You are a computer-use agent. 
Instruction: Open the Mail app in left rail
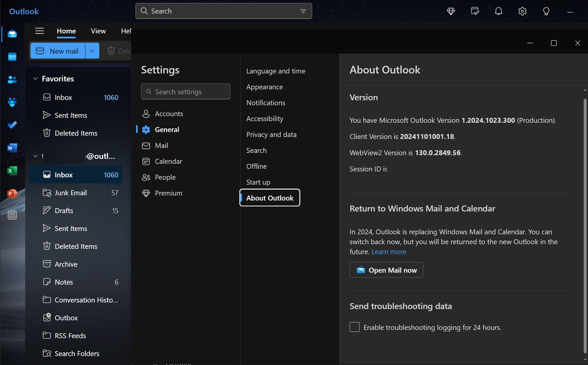(12, 33)
